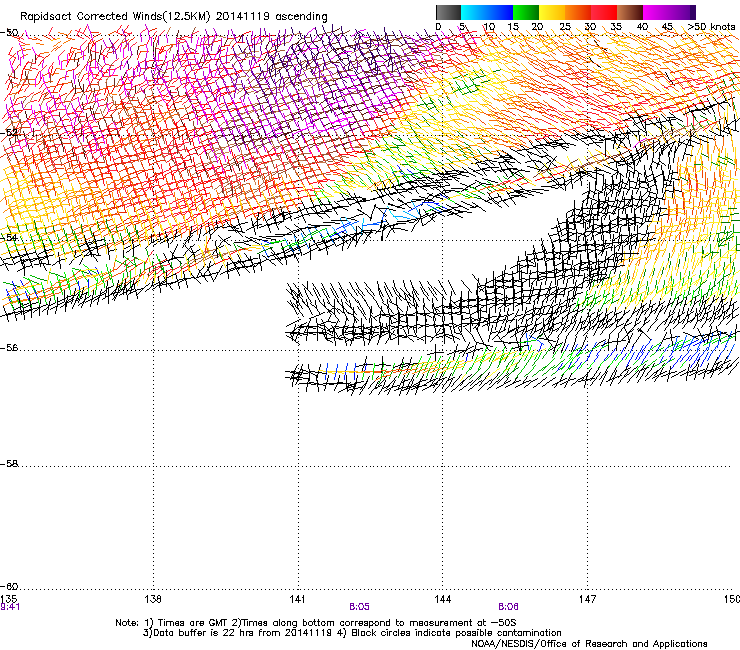Click the longitude label '138'

pyautogui.click(x=153, y=599)
